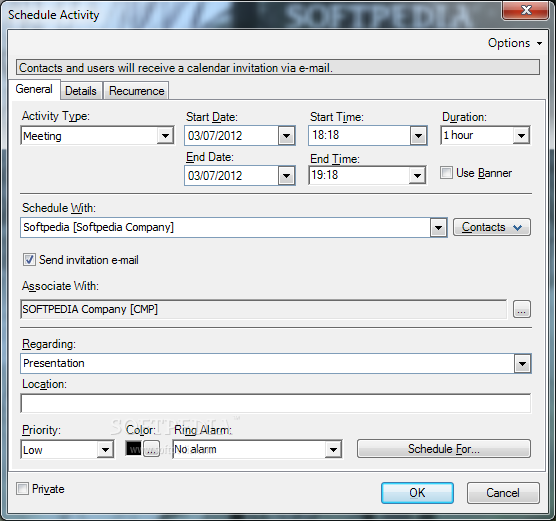
Task: Click the Associate With field SOFTPEDIA Company
Action: [263, 309]
